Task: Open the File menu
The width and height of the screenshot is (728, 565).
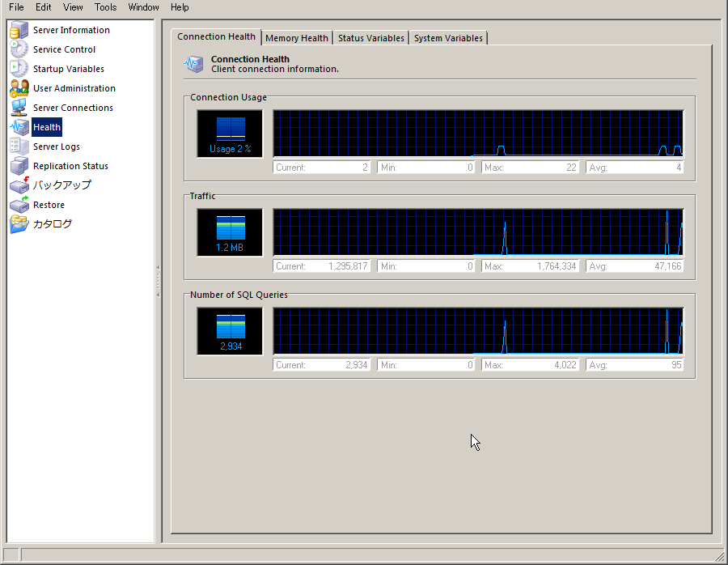Action: [16, 7]
